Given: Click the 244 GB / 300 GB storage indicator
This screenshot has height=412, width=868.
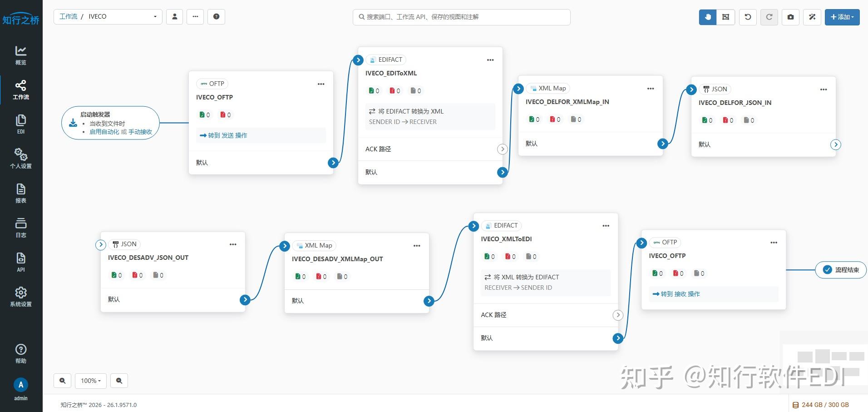Looking at the screenshot, I should click(x=821, y=405).
